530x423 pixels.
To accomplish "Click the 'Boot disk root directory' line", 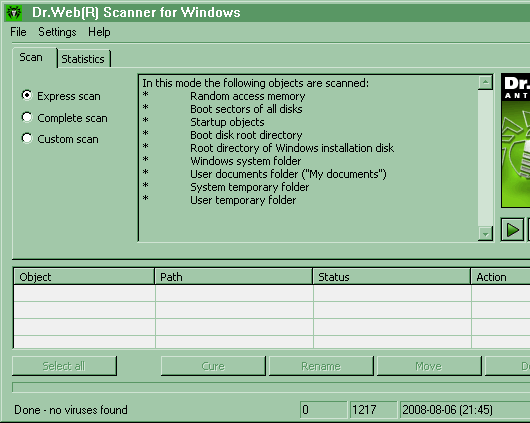I will coord(246,135).
